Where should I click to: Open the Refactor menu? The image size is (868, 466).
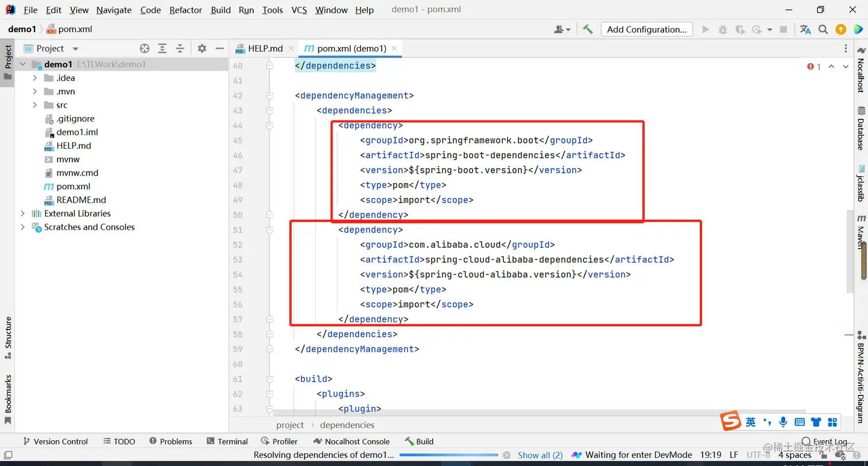coord(186,10)
